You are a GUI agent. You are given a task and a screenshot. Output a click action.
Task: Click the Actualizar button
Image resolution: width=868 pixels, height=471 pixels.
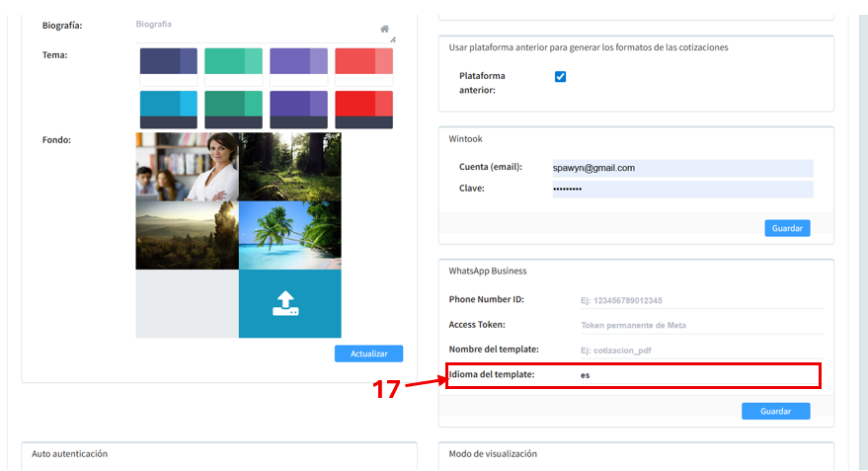click(368, 353)
